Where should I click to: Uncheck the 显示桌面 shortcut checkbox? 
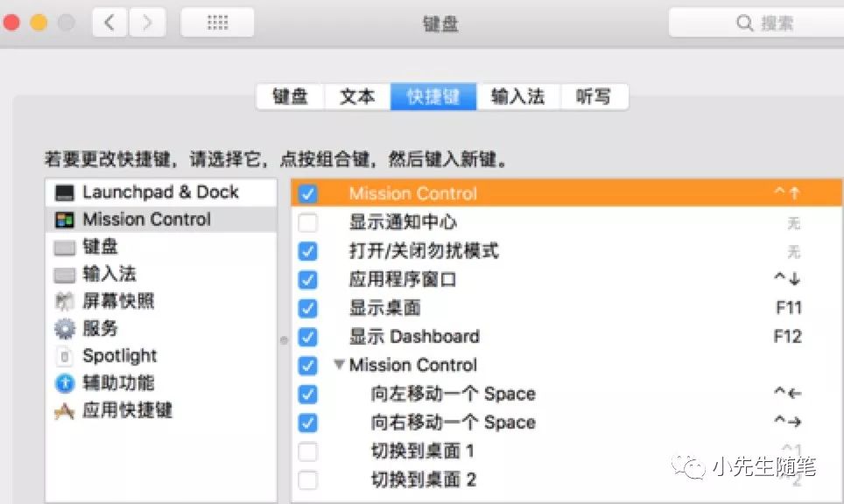[308, 308]
